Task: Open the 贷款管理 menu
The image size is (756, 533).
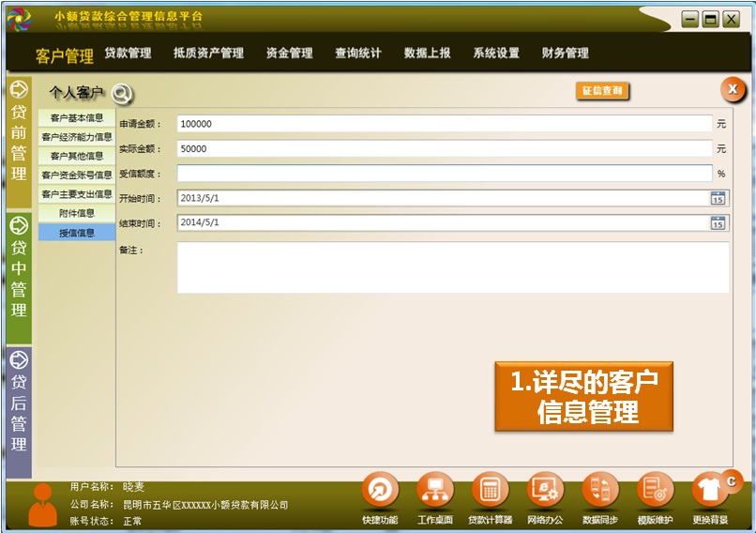Action: (x=128, y=53)
